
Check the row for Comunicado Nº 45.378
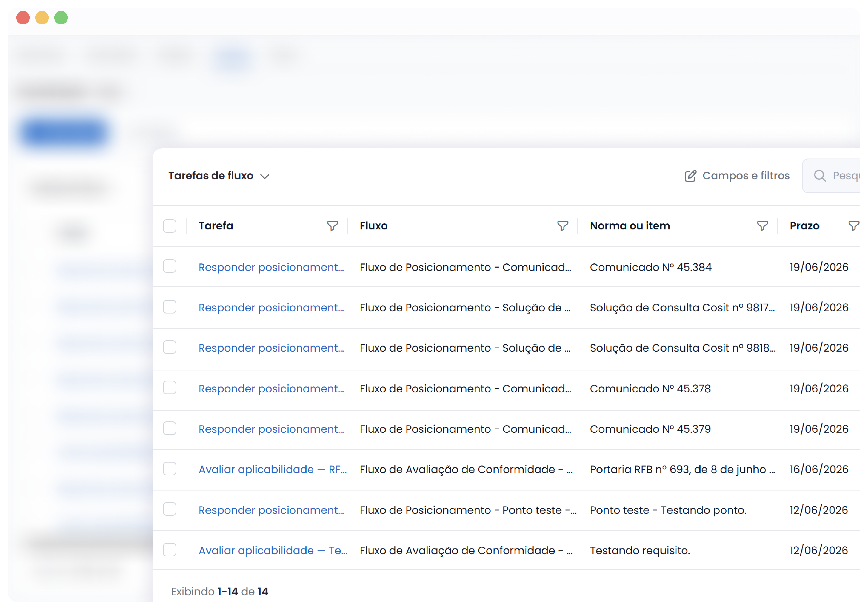[x=169, y=388]
